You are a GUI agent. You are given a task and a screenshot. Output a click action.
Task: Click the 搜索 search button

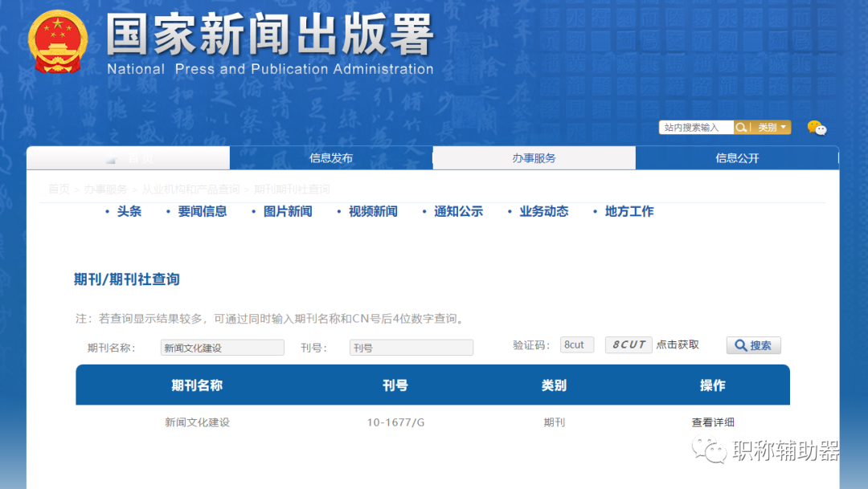(753, 345)
